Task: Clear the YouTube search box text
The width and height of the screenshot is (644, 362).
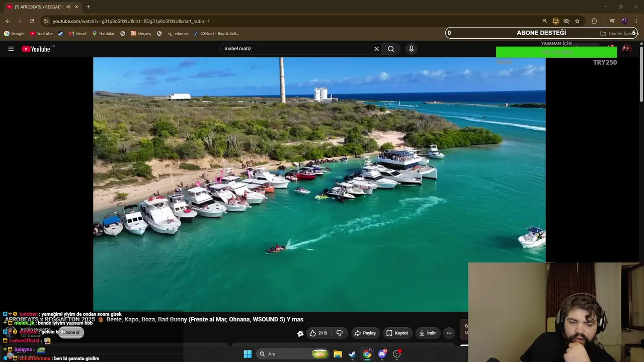Action: coord(376,49)
